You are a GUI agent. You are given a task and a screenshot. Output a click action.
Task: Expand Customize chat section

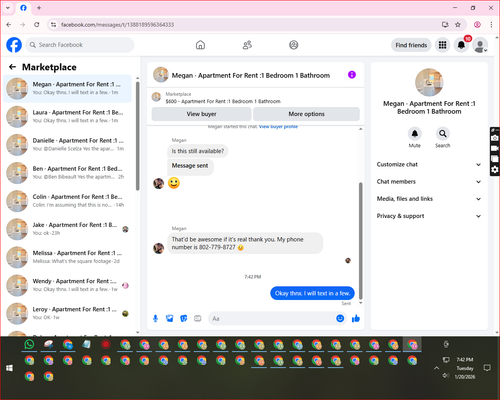point(429,164)
